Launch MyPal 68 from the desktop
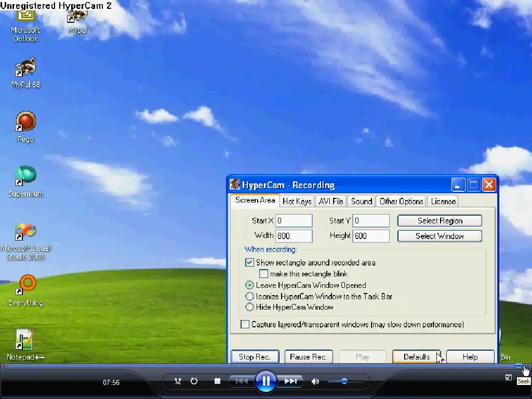The height and width of the screenshot is (399, 532). click(26, 73)
